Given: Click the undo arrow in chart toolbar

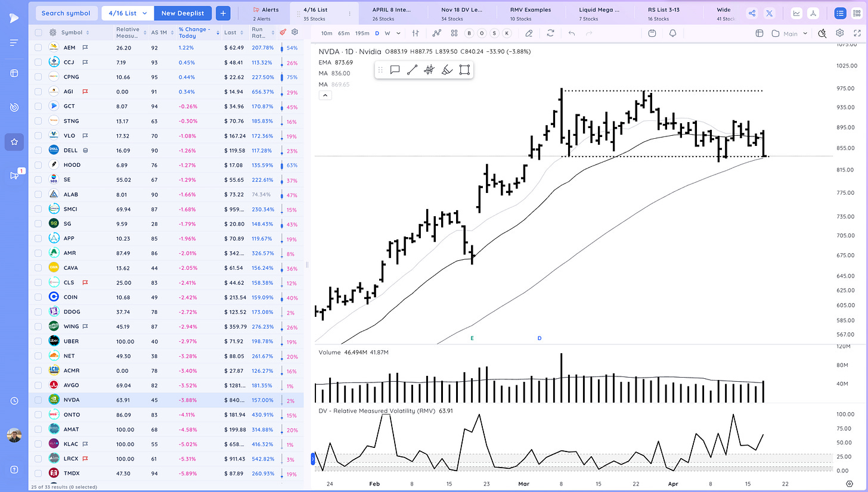Looking at the screenshot, I should 572,33.
